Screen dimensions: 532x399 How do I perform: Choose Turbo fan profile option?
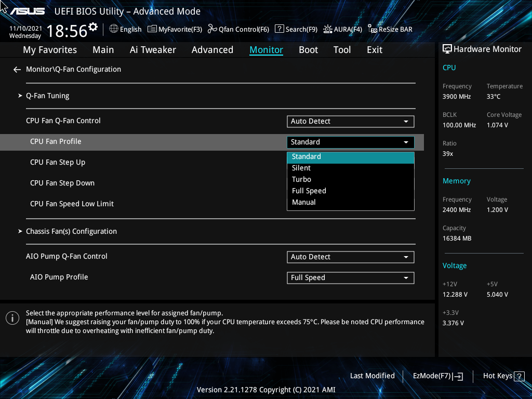pyautogui.click(x=351, y=179)
